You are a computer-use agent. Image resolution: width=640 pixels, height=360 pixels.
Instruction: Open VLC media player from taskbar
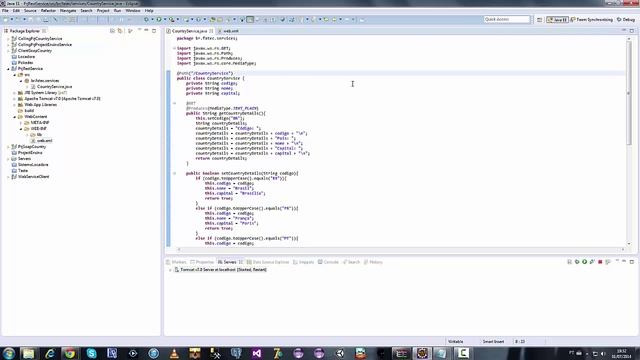point(174,353)
